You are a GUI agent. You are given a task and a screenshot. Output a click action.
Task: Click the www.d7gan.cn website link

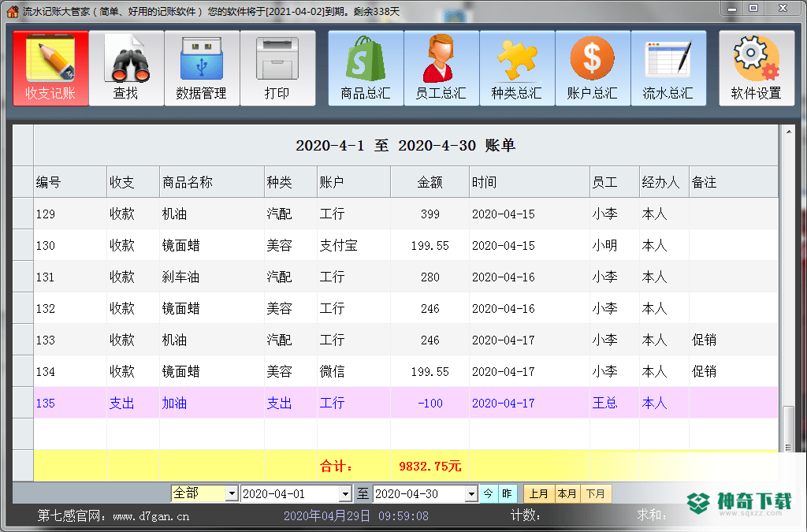[x=151, y=516]
